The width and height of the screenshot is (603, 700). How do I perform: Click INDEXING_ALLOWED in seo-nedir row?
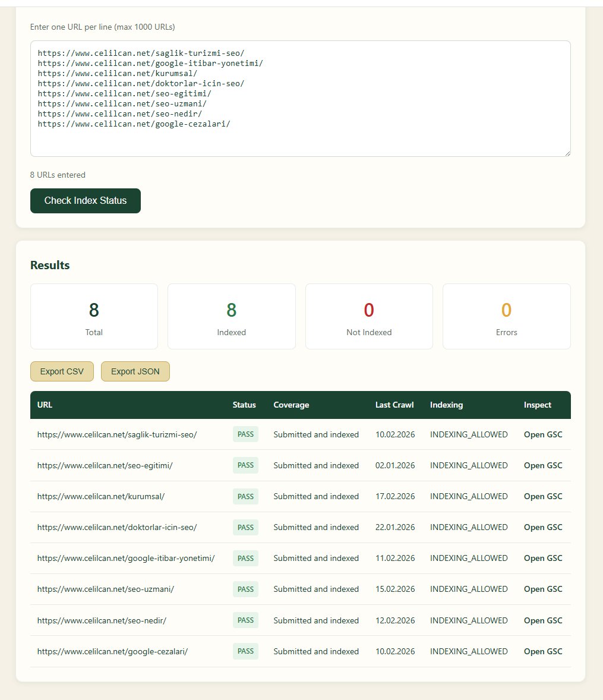click(x=469, y=620)
